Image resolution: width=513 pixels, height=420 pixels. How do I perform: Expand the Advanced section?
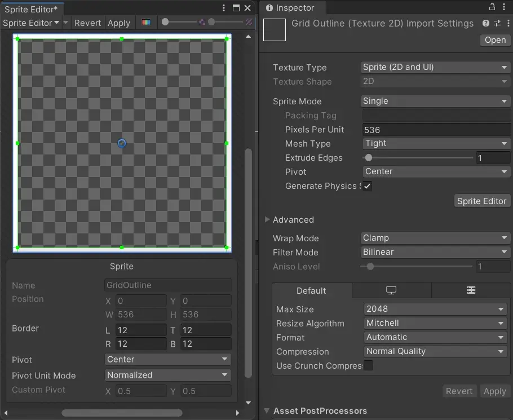pos(267,219)
